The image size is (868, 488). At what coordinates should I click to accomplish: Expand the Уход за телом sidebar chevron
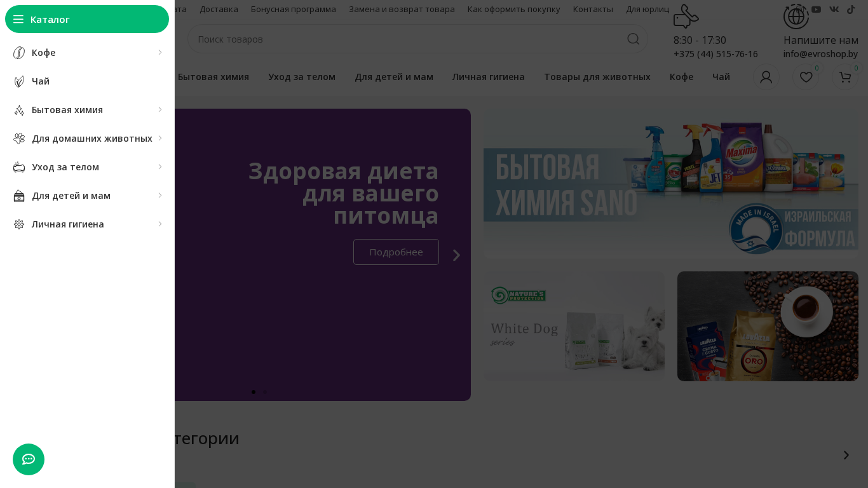pyautogui.click(x=160, y=166)
